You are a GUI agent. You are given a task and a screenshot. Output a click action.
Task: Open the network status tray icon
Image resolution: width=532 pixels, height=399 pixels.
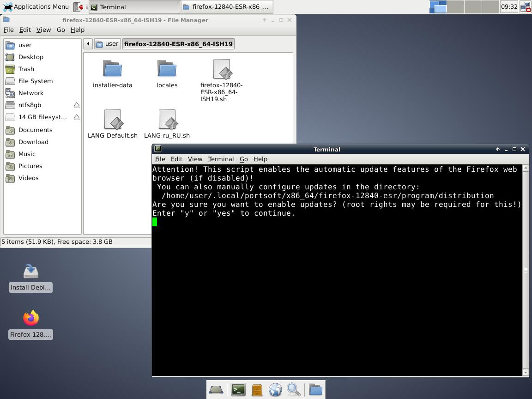point(525,7)
